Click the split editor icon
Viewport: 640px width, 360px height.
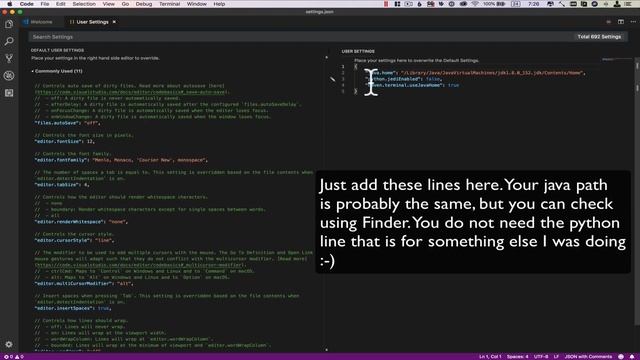click(x=621, y=22)
